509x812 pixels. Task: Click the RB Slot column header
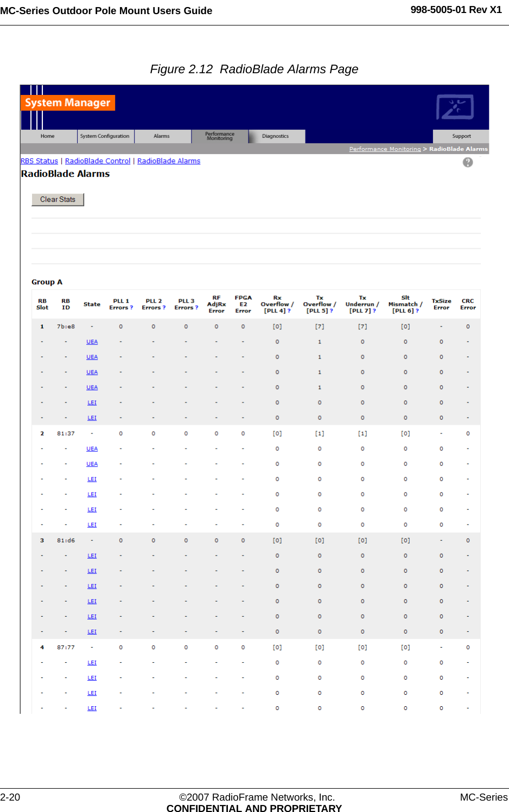42,304
